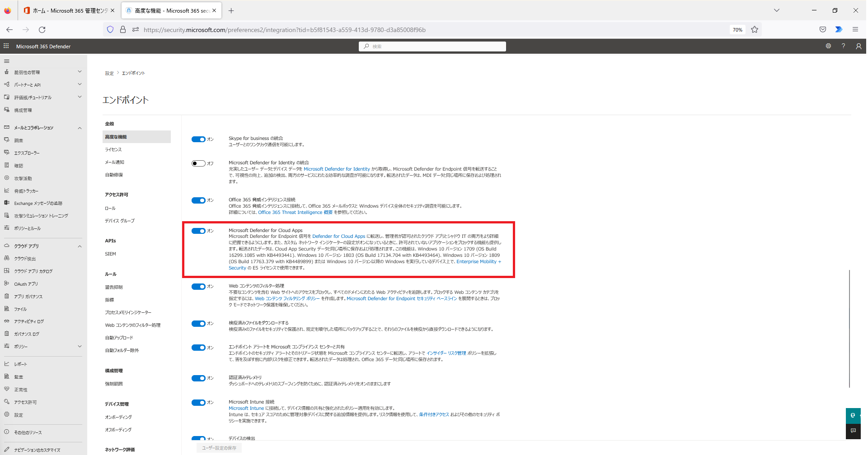Turn off the Skype for business toggle
Screen dimensions: 868x455
tap(198, 139)
